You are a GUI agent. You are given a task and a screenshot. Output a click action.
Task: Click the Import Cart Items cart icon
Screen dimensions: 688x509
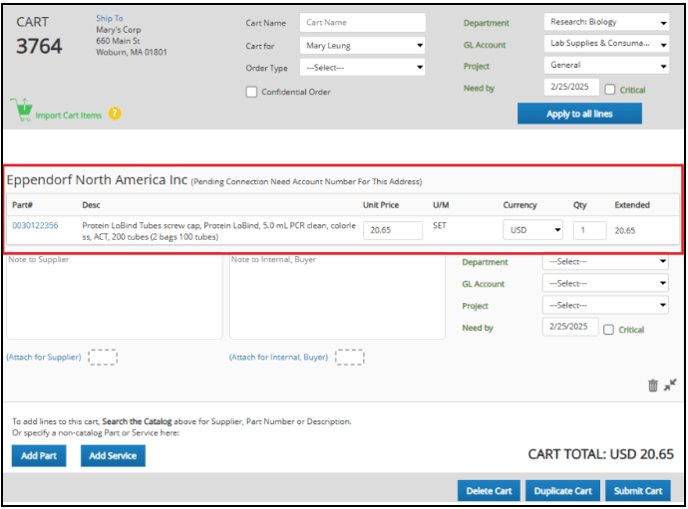point(22,109)
